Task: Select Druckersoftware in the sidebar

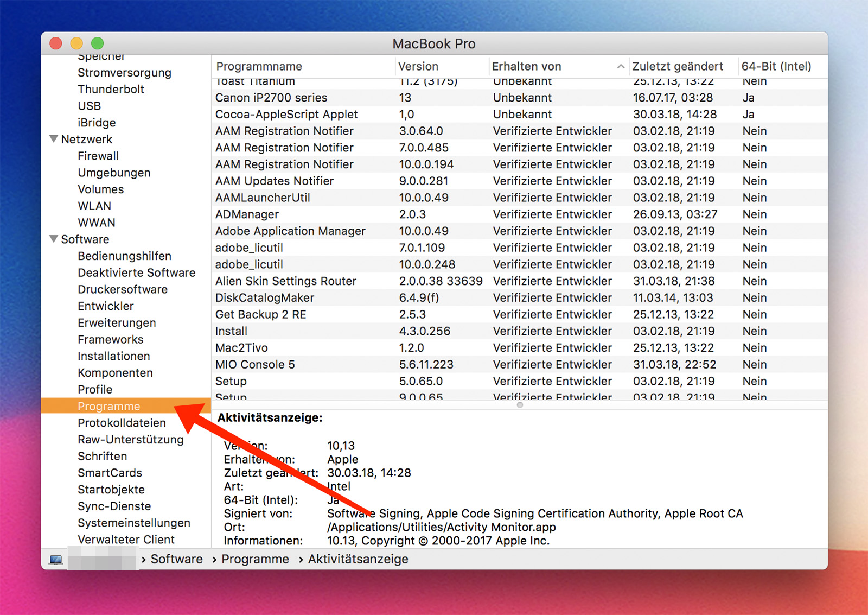Action: click(x=123, y=289)
